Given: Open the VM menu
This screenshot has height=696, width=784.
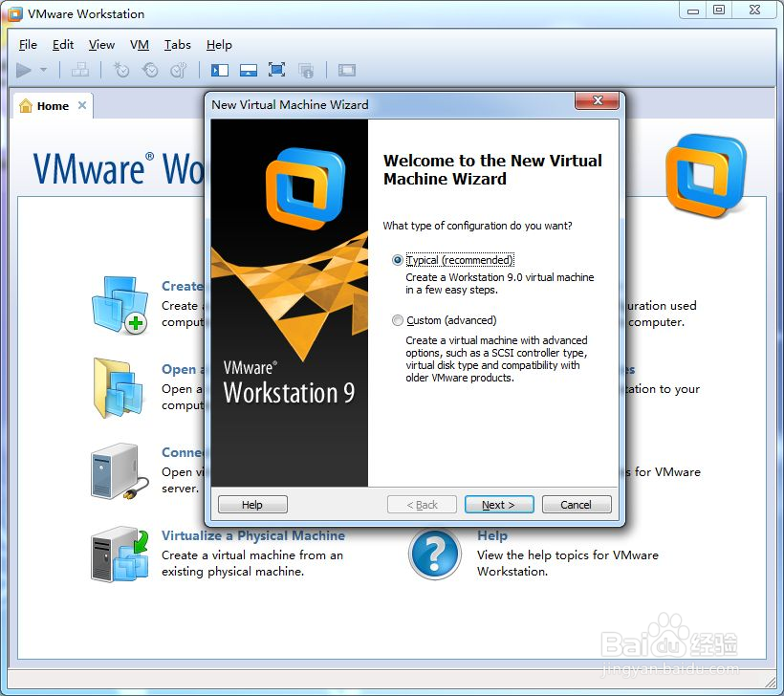Looking at the screenshot, I should (140, 45).
